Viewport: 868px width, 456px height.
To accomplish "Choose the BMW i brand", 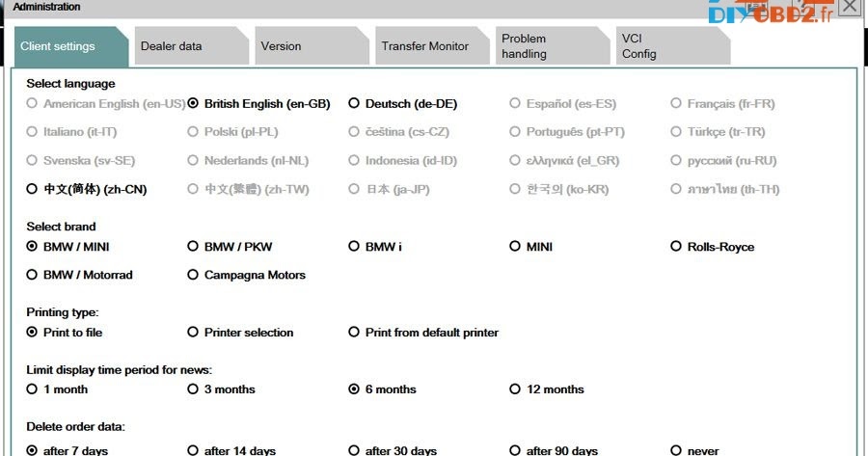I will tap(375, 246).
